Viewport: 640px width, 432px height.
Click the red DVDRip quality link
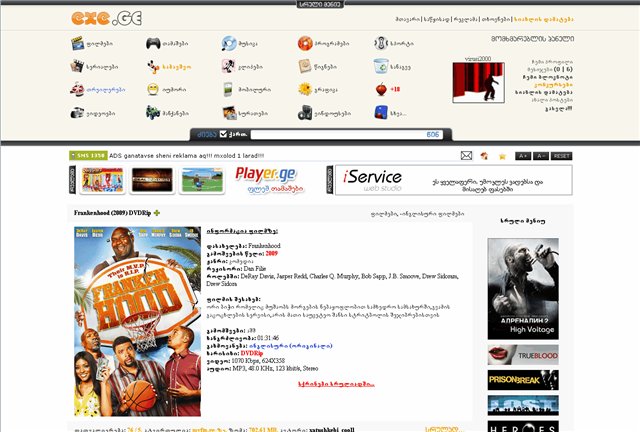252,353
